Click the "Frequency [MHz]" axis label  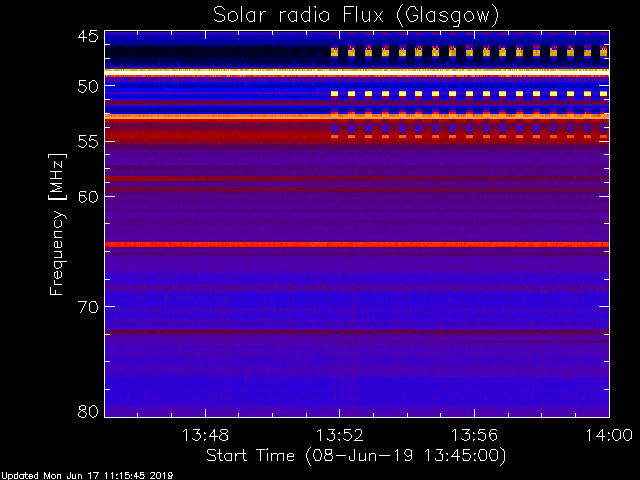57,224
